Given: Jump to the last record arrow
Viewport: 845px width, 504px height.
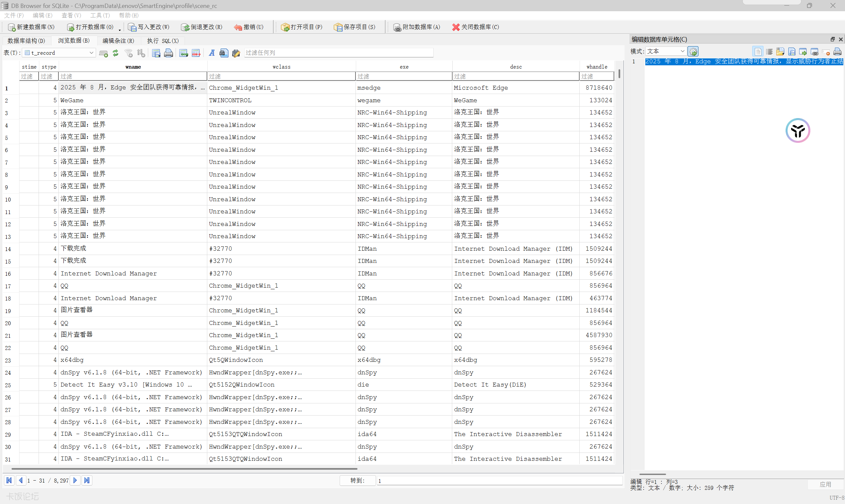Looking at the screenshot, I should pos(87,480).
